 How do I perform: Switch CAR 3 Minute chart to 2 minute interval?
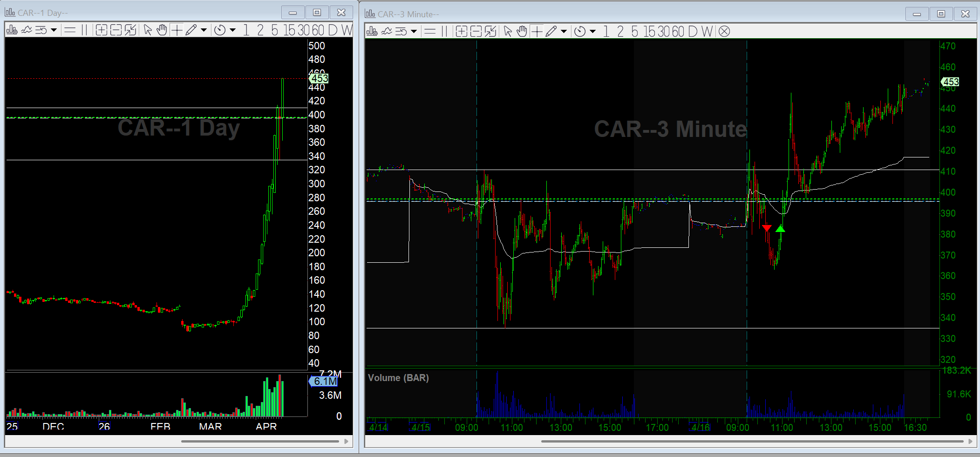point(620,31)
